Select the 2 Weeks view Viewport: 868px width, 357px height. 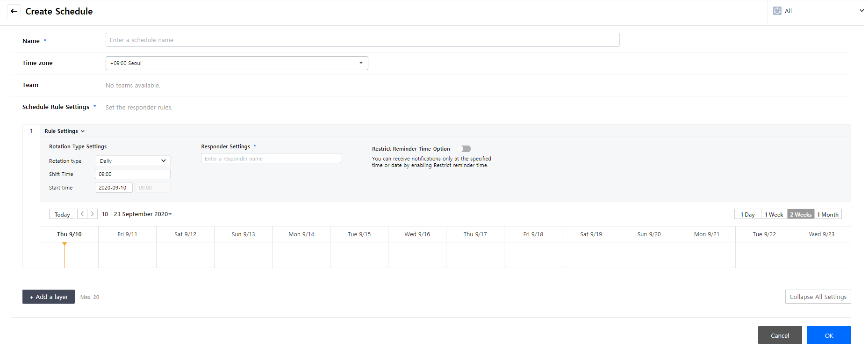[x=801, y=214]
